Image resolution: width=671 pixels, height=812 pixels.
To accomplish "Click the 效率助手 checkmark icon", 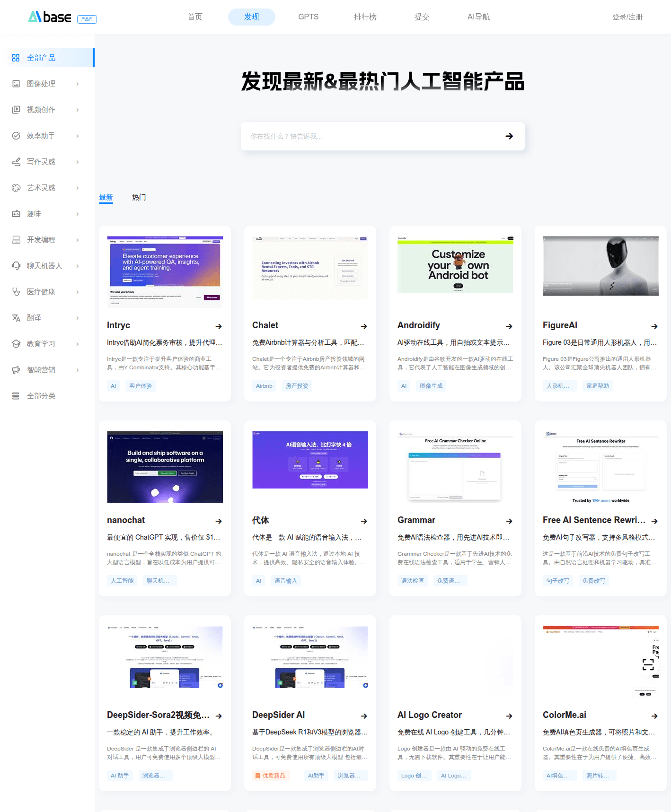I will click(x=16, y=136).
